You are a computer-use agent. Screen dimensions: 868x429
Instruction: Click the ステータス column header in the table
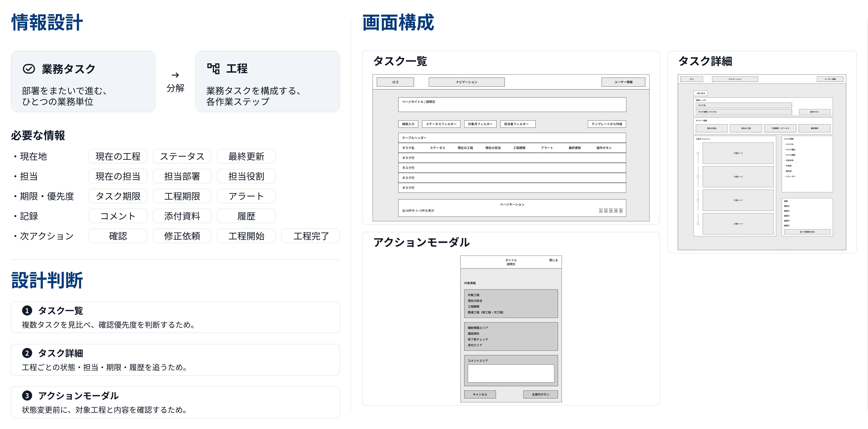[437, 148]
